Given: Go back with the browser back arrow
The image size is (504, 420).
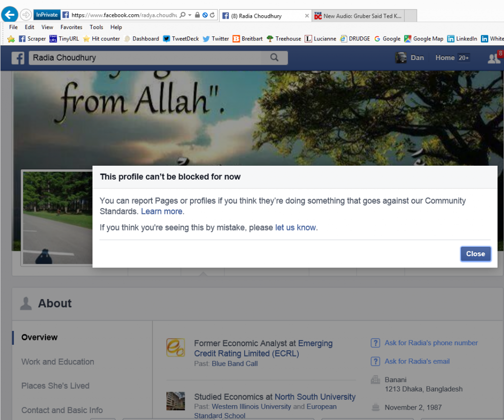Looking at the screenshot, I should coord(10,14).
